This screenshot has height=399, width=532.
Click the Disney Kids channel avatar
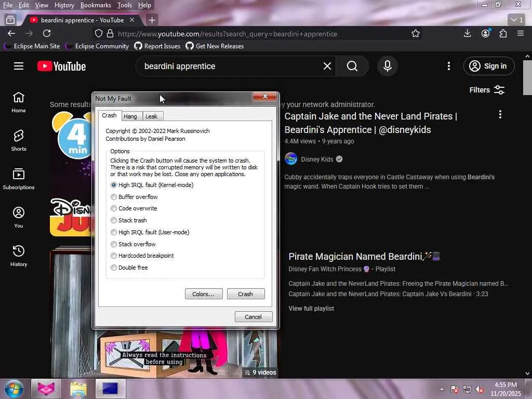click(291, 159)
